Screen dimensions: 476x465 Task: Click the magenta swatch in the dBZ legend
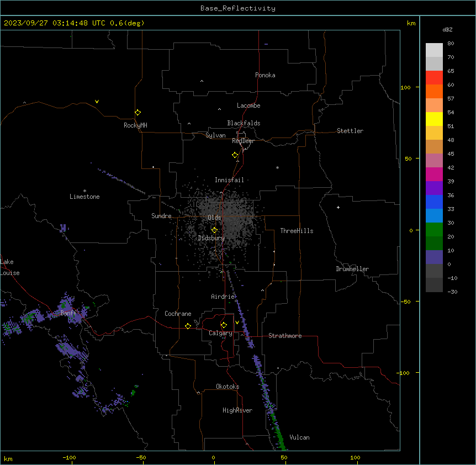coord(434,174)
